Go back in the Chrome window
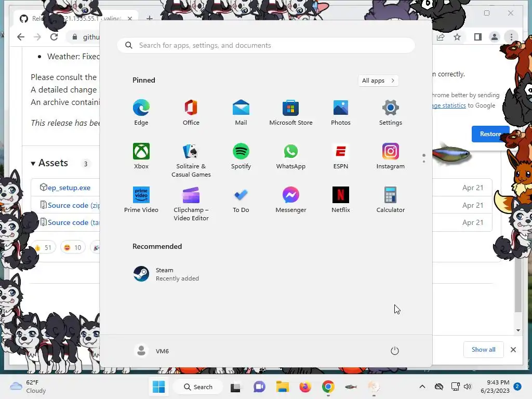Viewport: 532px width, 399px height. click(21, 37)
